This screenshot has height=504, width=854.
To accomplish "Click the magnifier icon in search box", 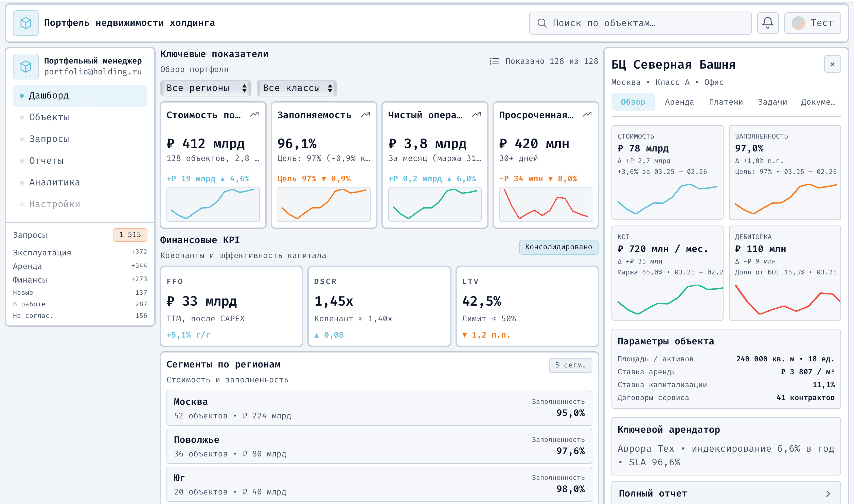I will pos(542,23).
